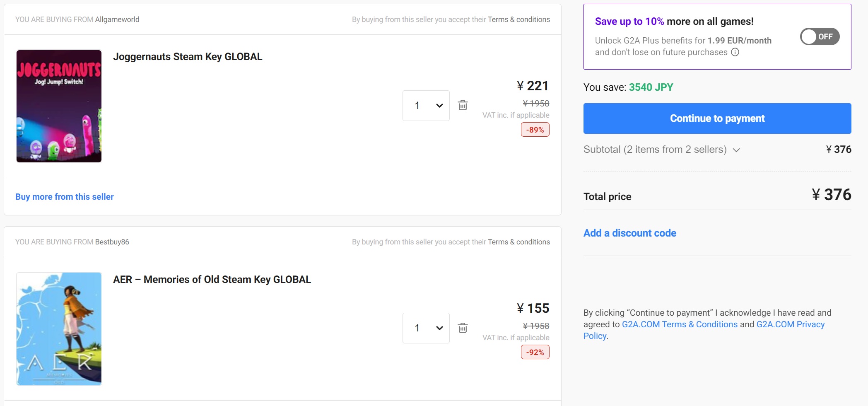Open G2A.COM Terms & Conditions link
The height and width of the screenshot is (406, 868).
[680, 324]
